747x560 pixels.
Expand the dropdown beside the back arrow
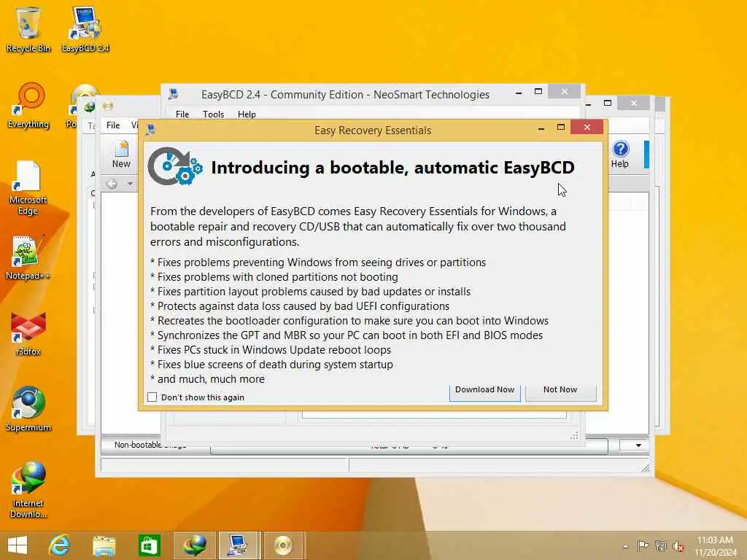coord(130,183)
